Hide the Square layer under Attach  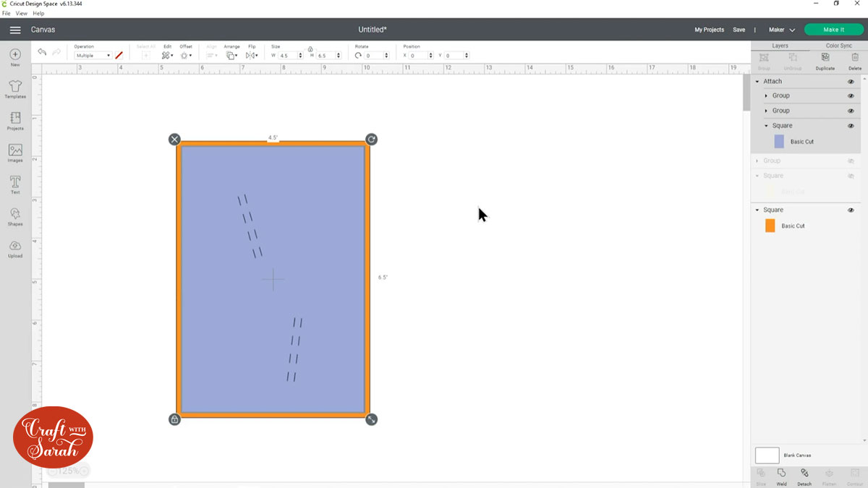point(851,126)
